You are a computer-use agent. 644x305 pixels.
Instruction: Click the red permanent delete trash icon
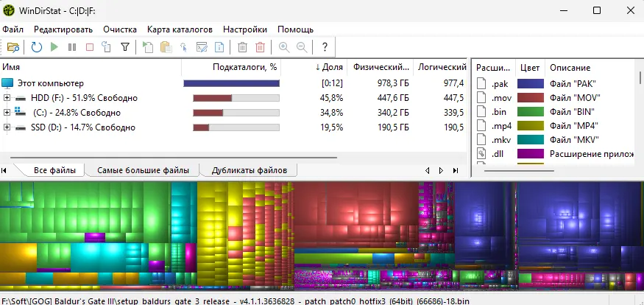pyautogui.click(x=260, y=47)
